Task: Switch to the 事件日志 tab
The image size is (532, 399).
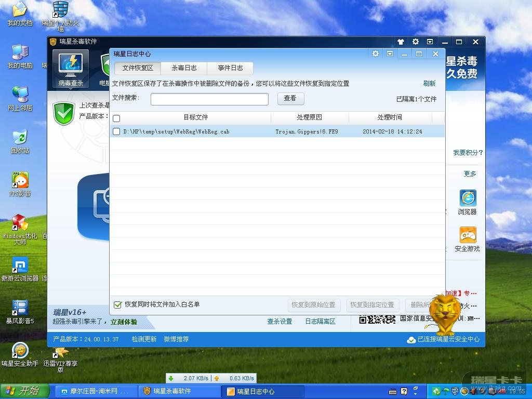Action: tap(230, 68)
